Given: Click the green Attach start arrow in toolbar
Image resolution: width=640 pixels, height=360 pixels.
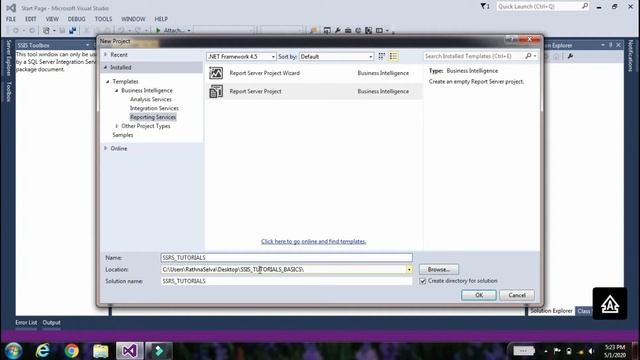Looking at the screenshot, I should point(158,30).
